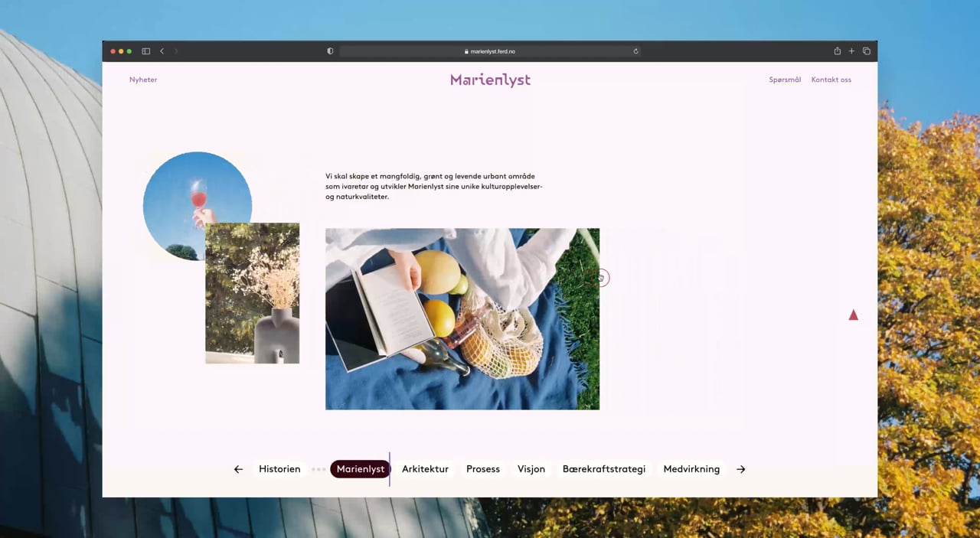
Task: Click the paragraph starting 'Vi skal skape'
Action: (434, 186)
